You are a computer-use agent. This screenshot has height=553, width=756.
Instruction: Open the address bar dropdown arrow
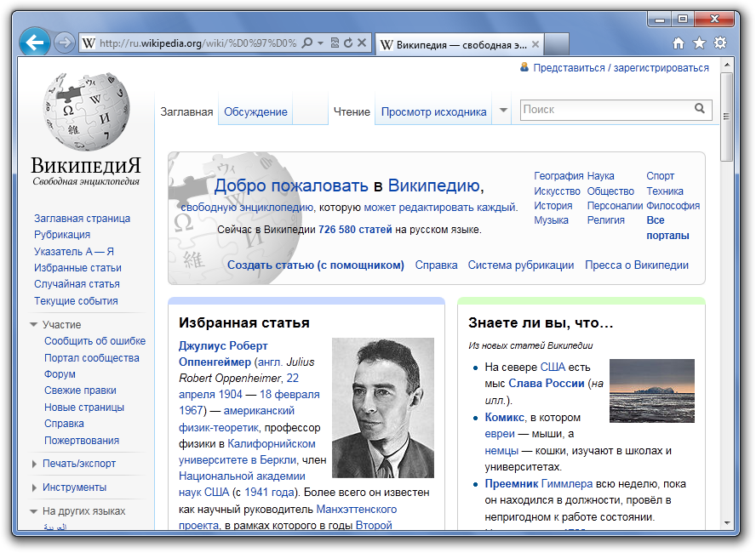coord(320,43)
